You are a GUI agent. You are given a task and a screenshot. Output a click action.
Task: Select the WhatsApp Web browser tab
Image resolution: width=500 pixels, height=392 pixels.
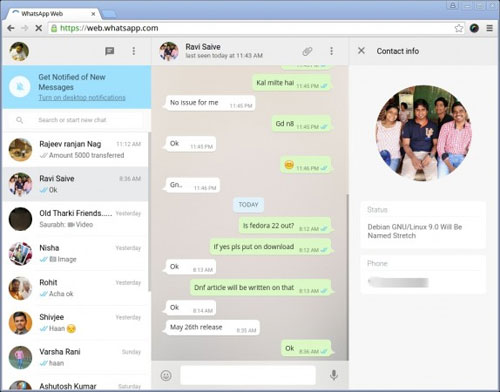coord(54,14)
